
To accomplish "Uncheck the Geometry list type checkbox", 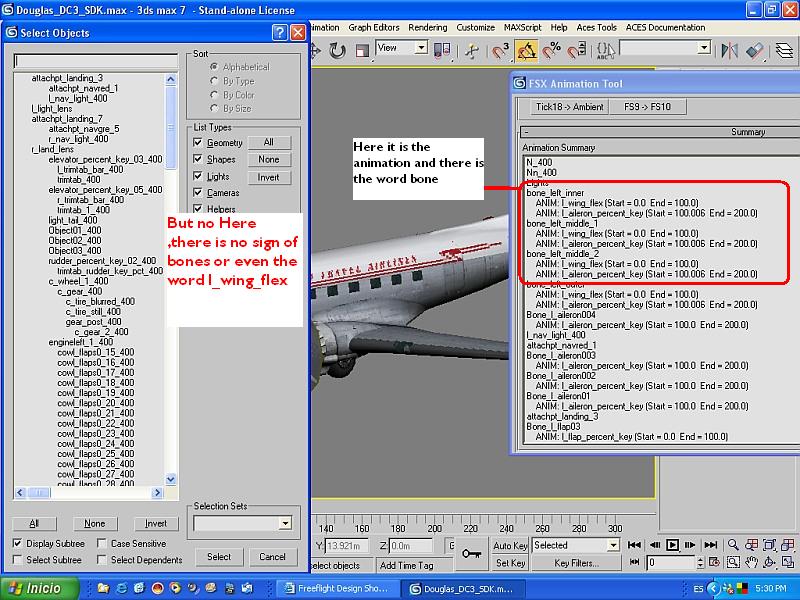I will point(198,143).
